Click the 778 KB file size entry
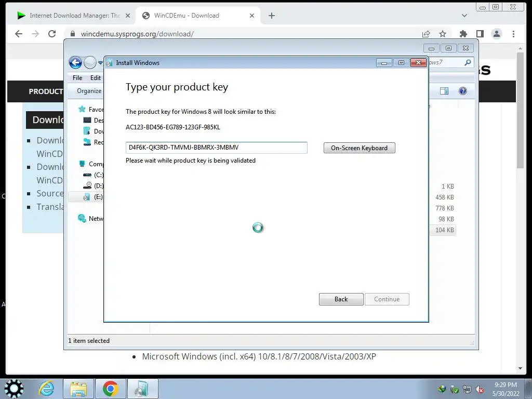The height and width of the screenshot is (399, 532). (x=445, y=208)
